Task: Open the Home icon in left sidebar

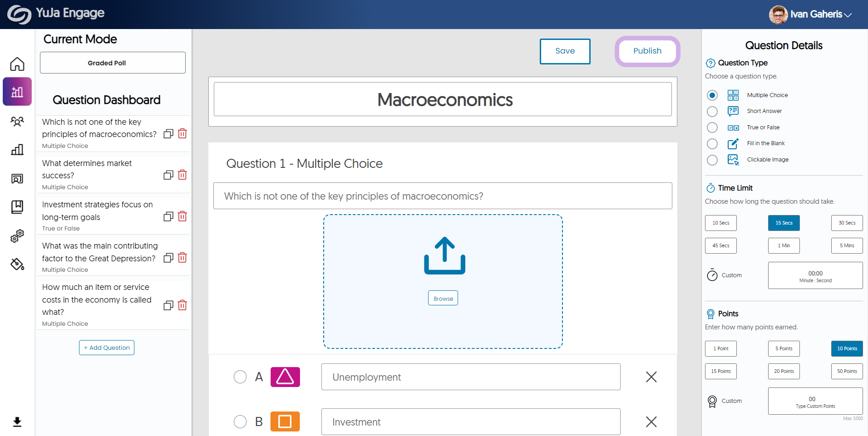Action: 17,64
